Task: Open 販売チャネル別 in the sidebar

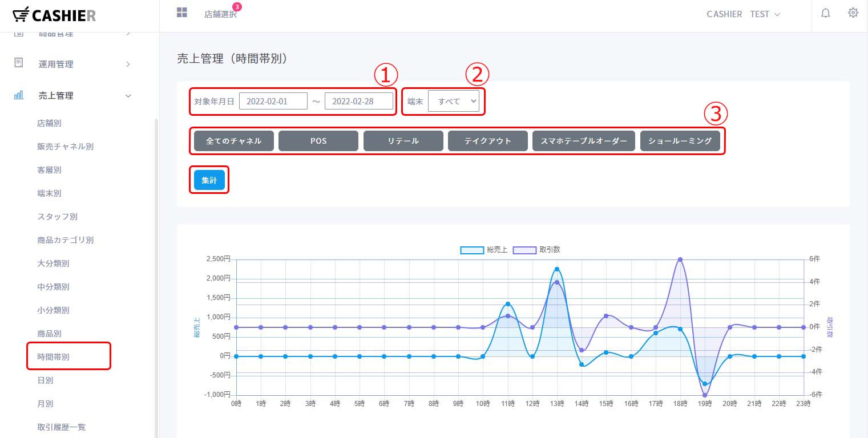Action: pyautogui.click(x=66, y=147)
